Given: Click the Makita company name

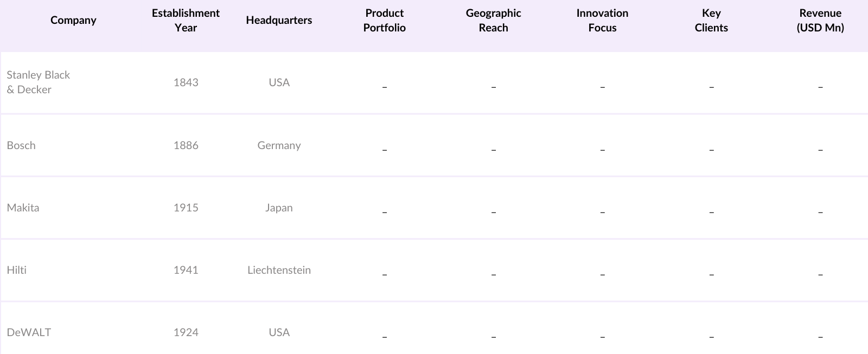Looking at the screenshot, I should coord(23,208).
